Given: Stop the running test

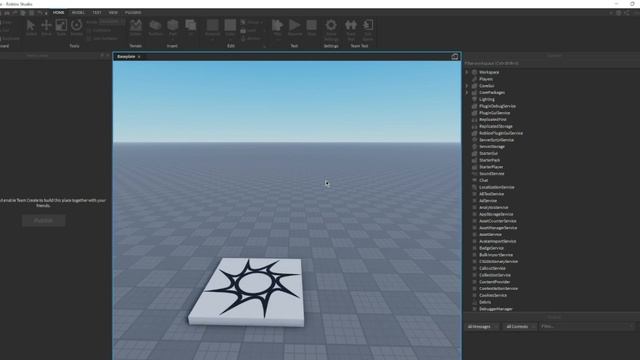Looking at the screenshot, I should 311,28.
